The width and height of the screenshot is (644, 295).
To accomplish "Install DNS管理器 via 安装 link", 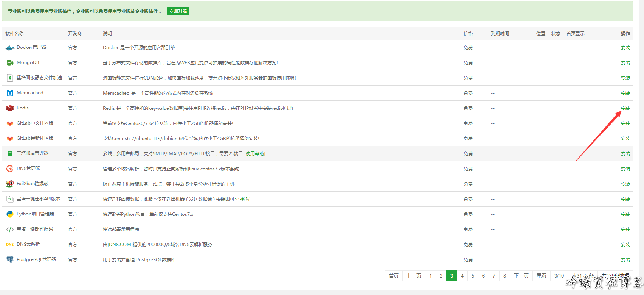I will 625,169.
